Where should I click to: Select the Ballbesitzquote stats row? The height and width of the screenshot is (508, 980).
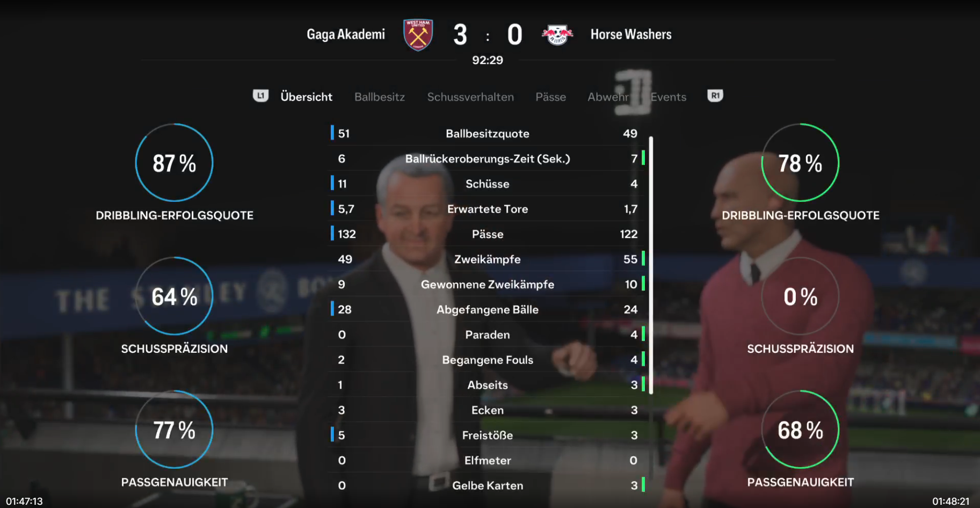pos(488,133)
